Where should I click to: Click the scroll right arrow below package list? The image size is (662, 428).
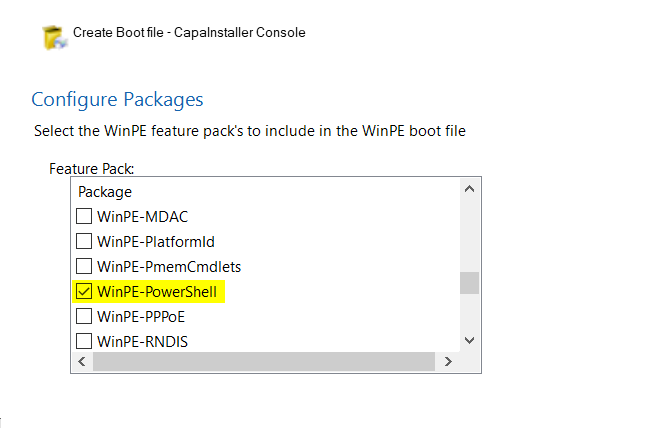point(448,362)
